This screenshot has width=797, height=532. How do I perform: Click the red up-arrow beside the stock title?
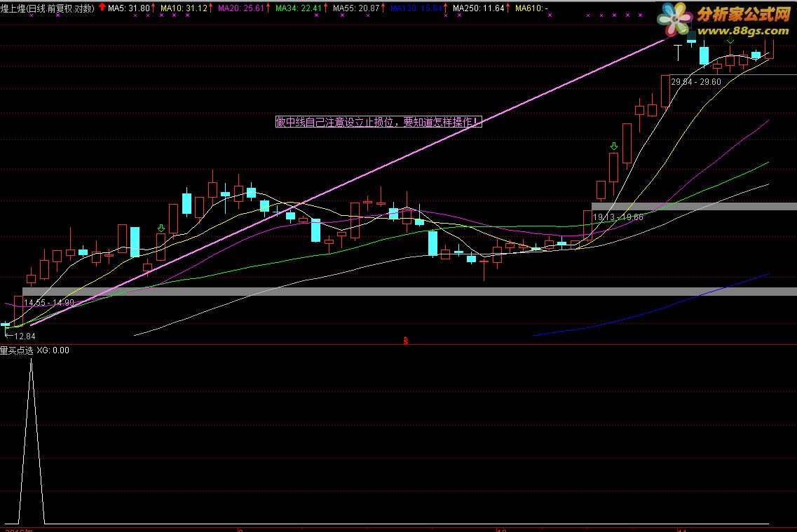102,7
